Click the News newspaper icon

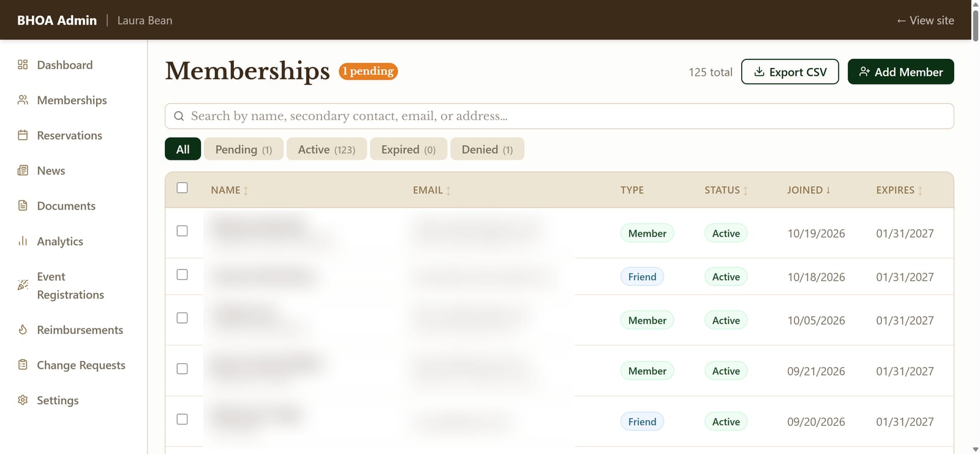[x=23, y=170]
